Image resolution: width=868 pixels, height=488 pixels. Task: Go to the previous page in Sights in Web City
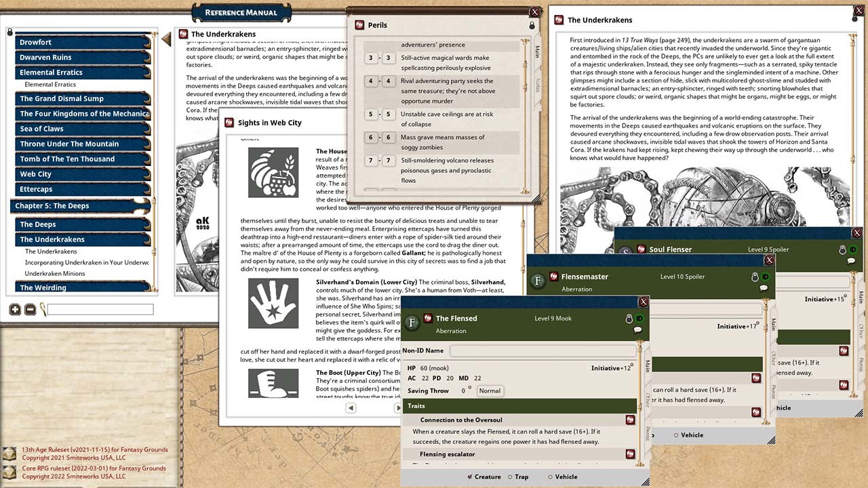[351, 408]
